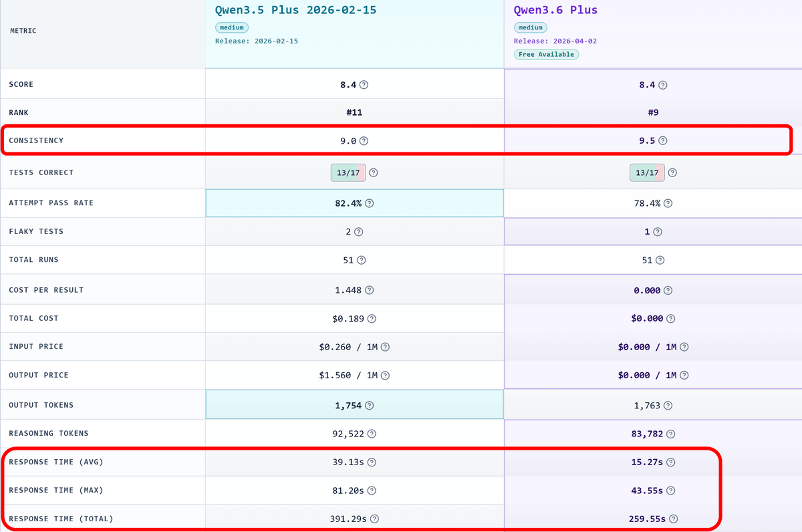Click info icon next to $0.189 total cost
The image size is (802, 532).
pos(372,319)
